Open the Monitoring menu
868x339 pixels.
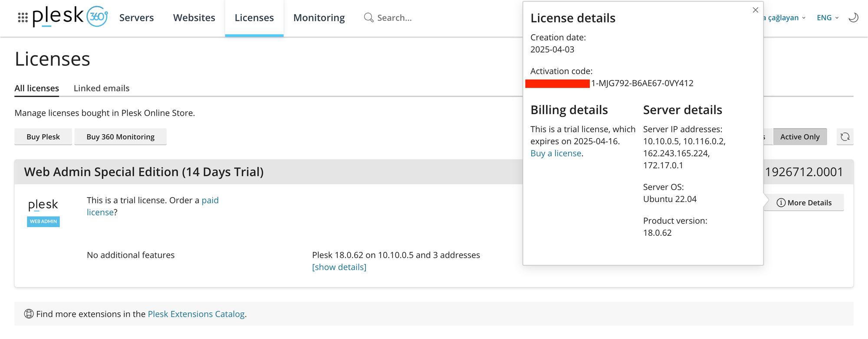pos(319,18)
